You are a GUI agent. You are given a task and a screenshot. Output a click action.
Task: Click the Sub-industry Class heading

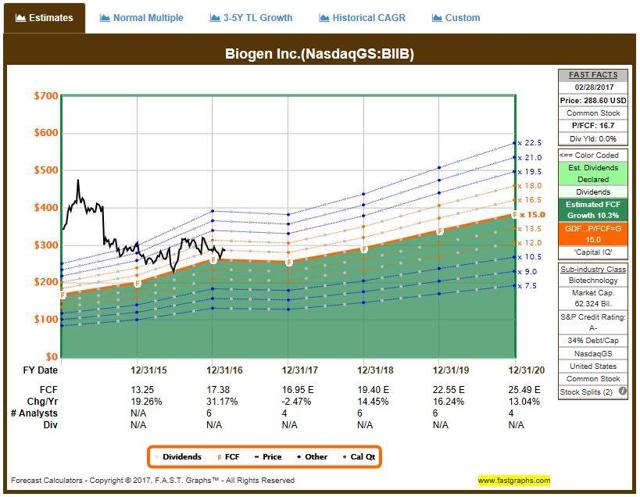click(x=593, y=269)
